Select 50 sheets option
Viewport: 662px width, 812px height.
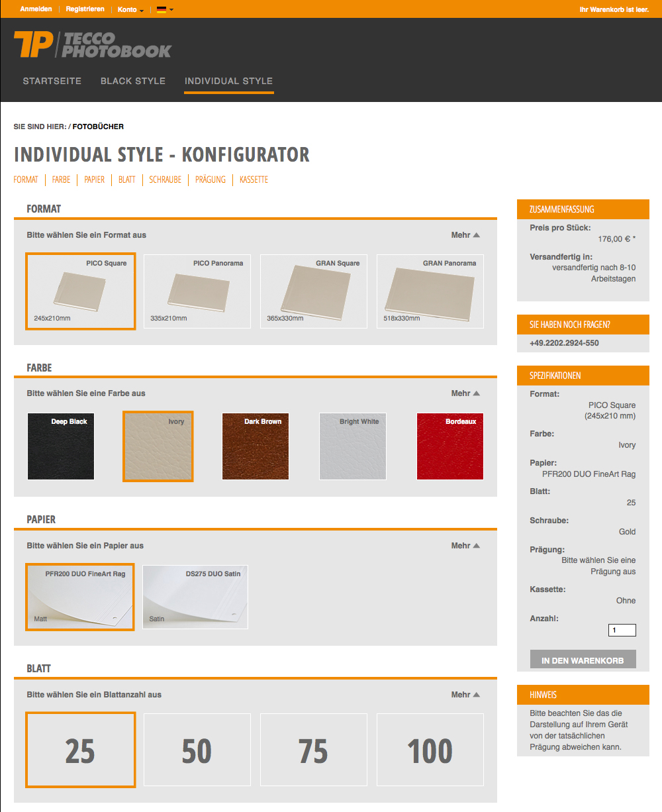(x=197, y=750)
